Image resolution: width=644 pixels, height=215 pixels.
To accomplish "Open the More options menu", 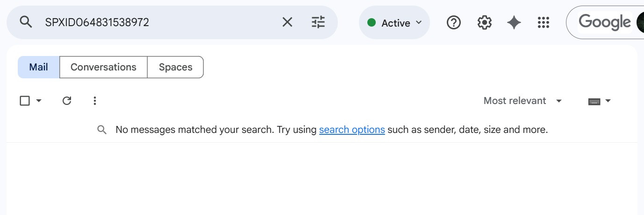I will [95, 101].
